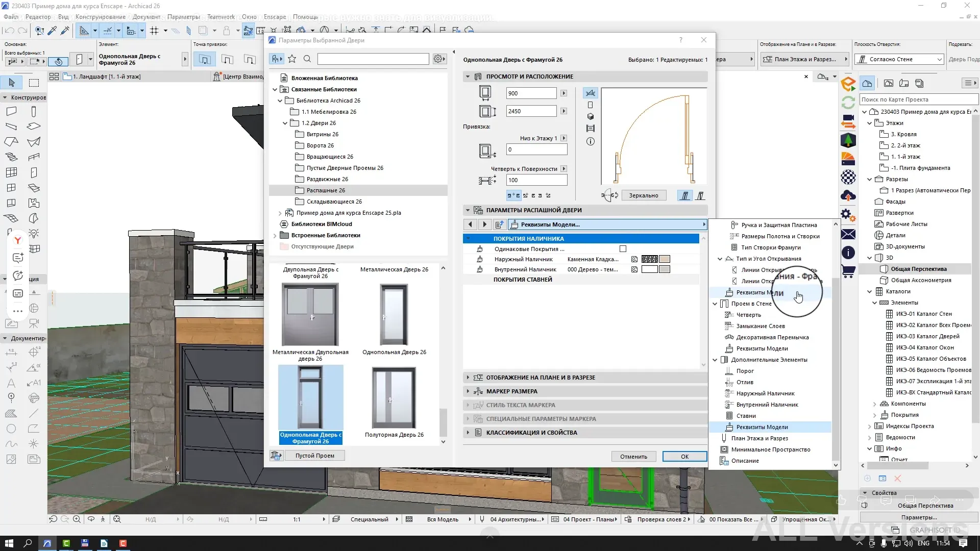Toggle the first reveal anchor option button
Viewport: 980px width, 551px height.
coord(514,195)
